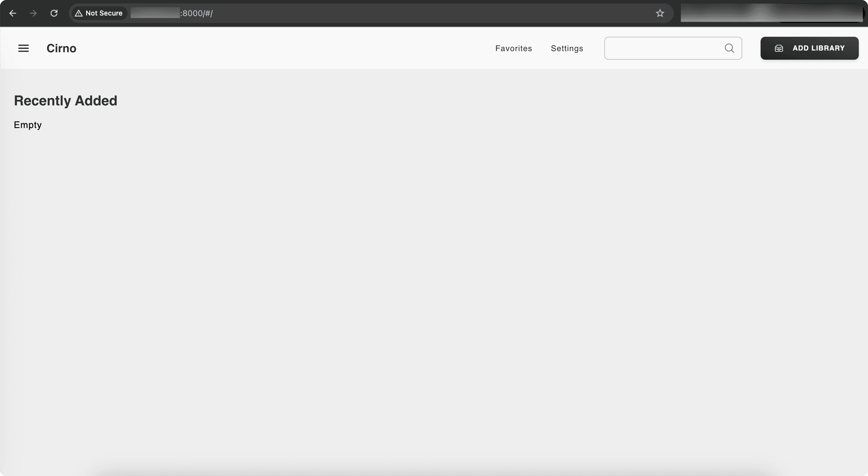Image resolution: width=868 pixels, height=476 pixels.
Task: Click the warning triangle beside Not Secure
Action: [x=78, y=13]
